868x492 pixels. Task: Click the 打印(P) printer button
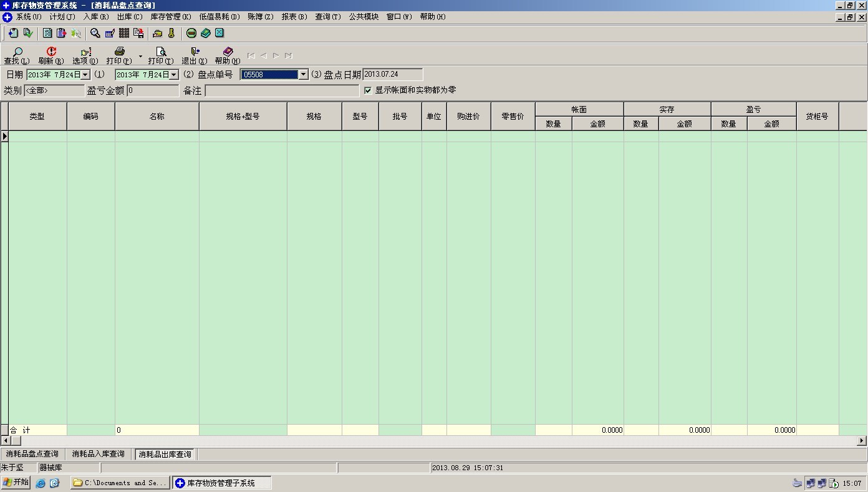[x=119, y=56]
